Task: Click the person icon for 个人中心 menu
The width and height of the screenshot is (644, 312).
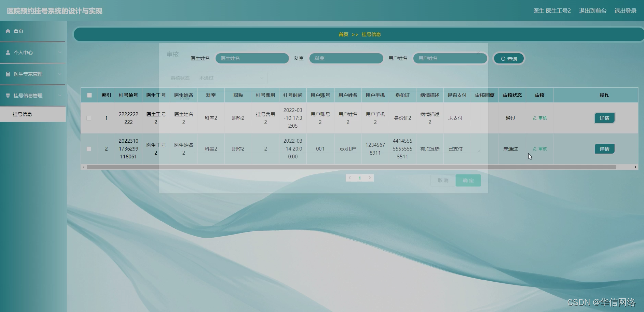Action: [7, 52]
